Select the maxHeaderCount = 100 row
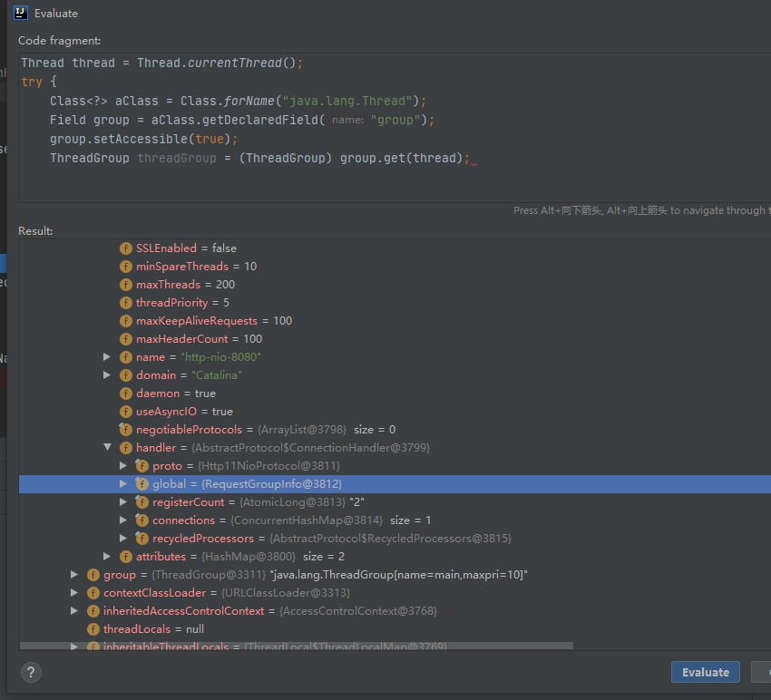The height and width of the screenshot is (700, 771). [395, 339]
